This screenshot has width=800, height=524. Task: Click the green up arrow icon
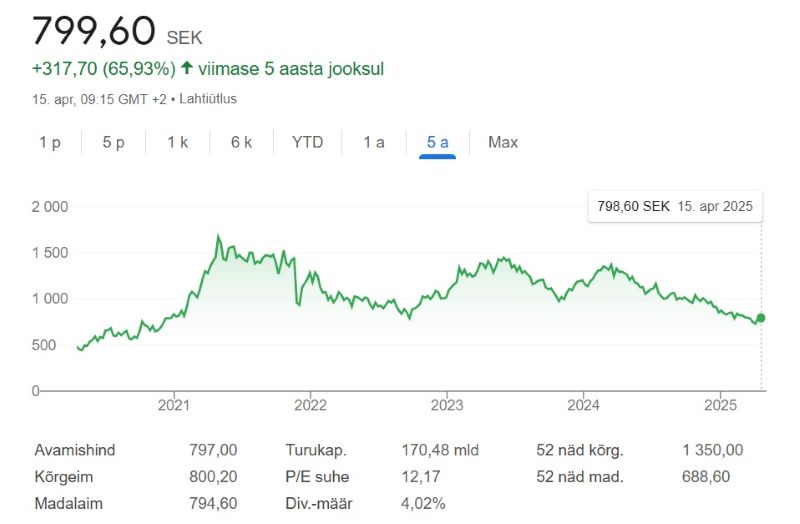(186, 69)
